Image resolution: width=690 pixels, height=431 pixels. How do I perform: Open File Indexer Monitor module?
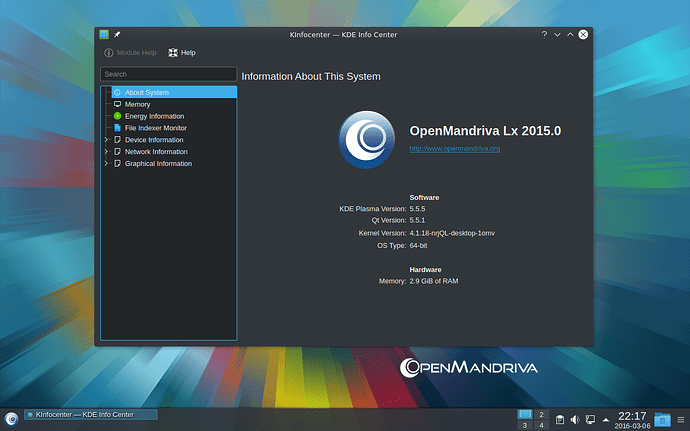[x=155, y=128]
